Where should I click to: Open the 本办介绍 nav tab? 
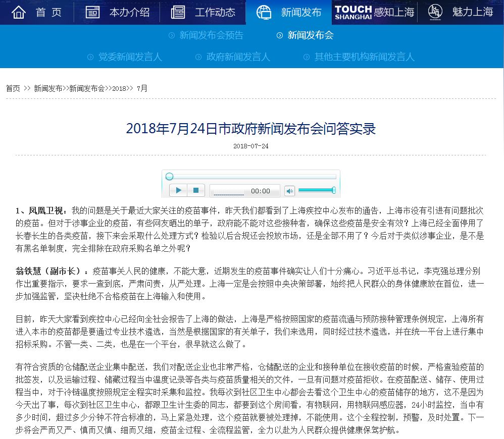[x=117, y=12]
